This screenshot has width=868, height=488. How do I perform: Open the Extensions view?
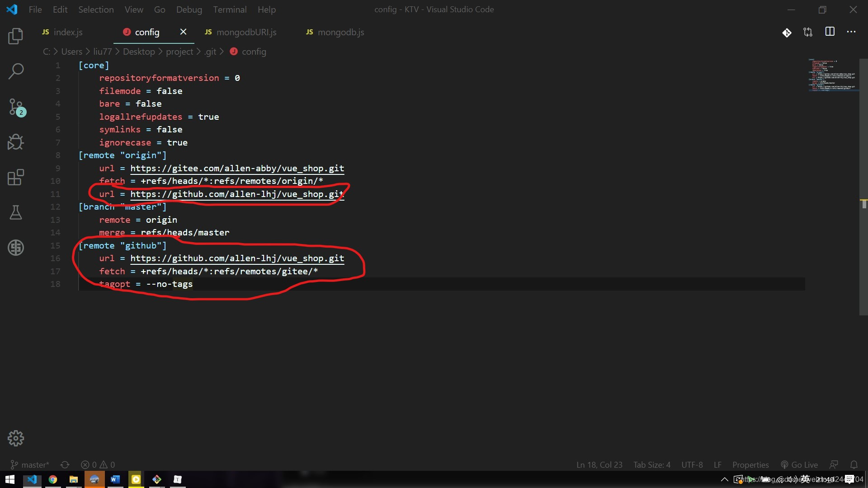[x=16, y=177]
